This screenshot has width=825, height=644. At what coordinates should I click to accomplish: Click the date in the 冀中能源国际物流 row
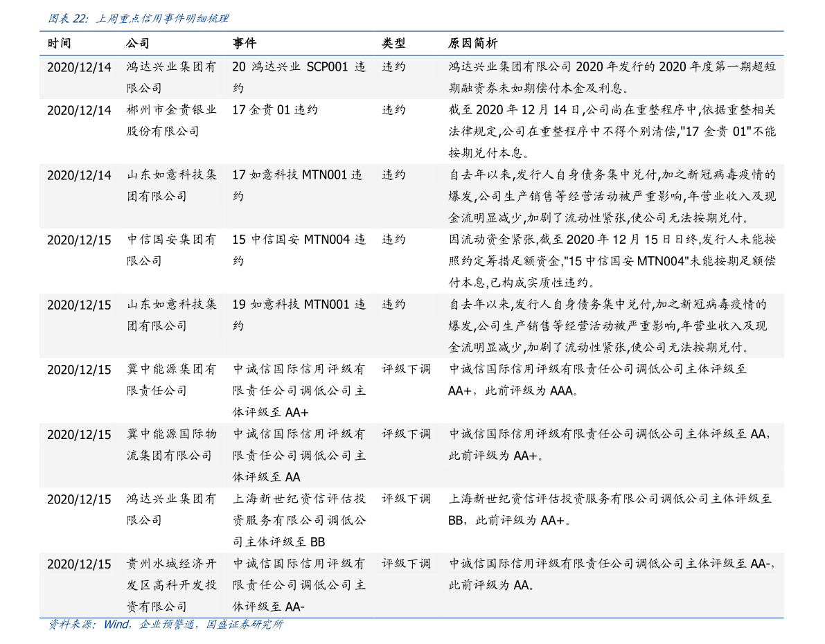[79, 435]
